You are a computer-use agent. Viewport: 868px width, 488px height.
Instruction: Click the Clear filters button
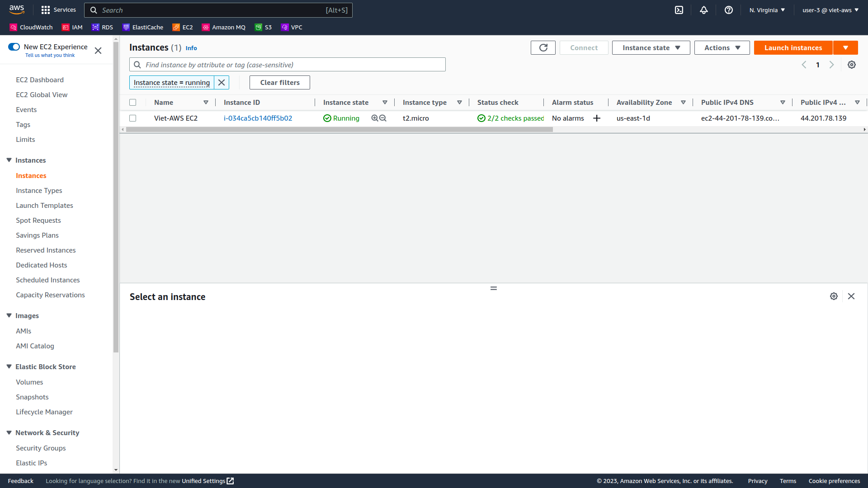[x=280, y=82]
